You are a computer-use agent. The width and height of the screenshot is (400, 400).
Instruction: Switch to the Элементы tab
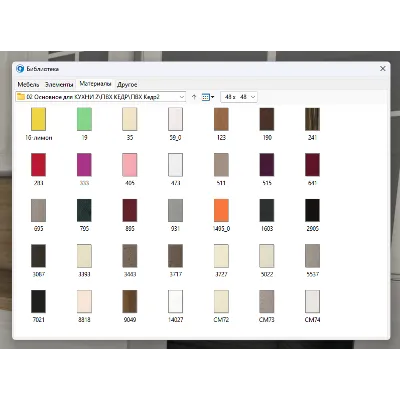pyautogui.click(x=59, y=84)
